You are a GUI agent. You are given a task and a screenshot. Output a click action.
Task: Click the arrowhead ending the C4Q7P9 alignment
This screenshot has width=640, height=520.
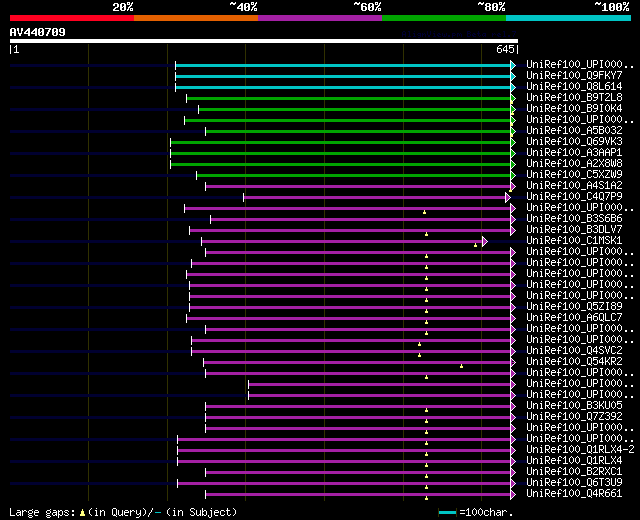tap(508, 198)
